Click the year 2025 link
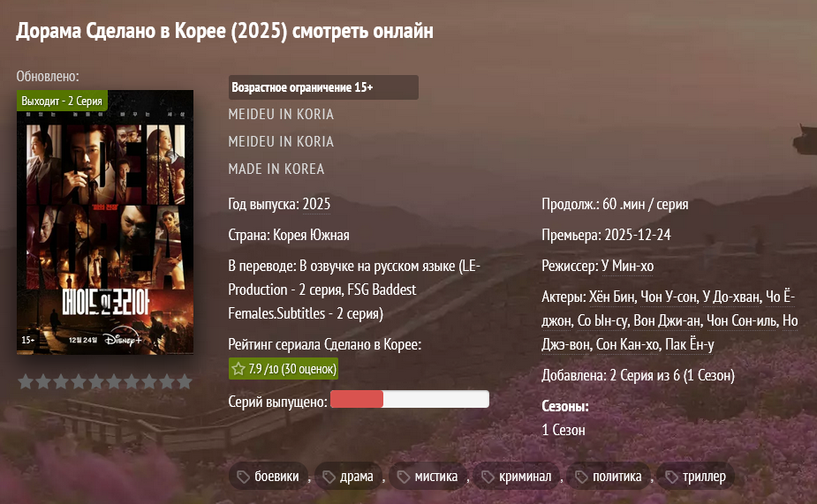 click(x=316, y=204)
